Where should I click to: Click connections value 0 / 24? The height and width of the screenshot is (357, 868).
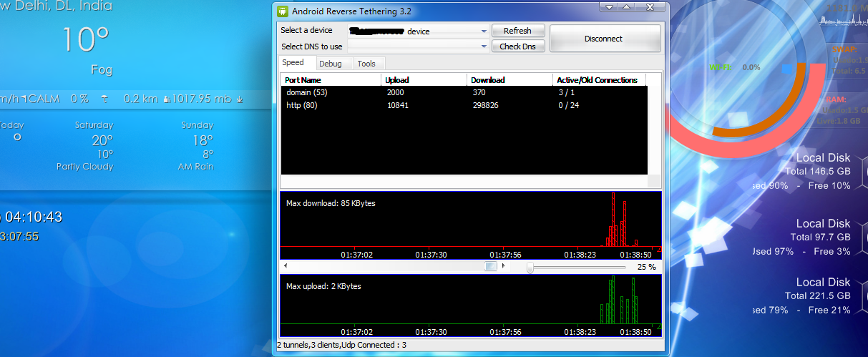click(569, 106)
